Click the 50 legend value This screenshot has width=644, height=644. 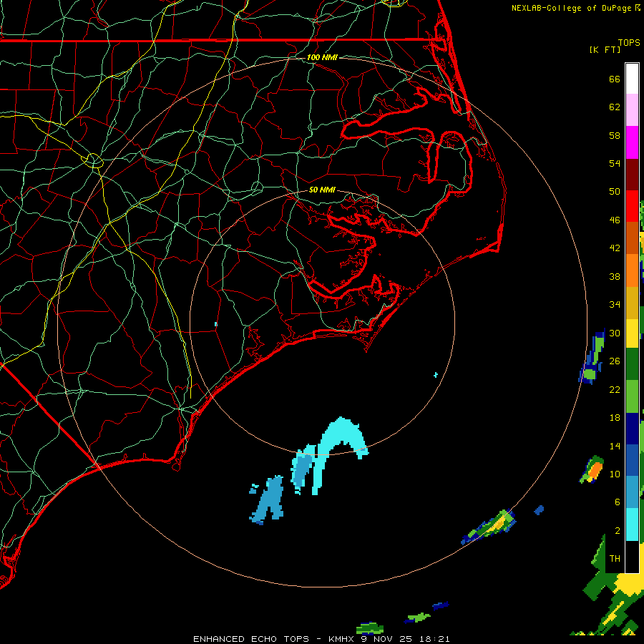point(615,191)
